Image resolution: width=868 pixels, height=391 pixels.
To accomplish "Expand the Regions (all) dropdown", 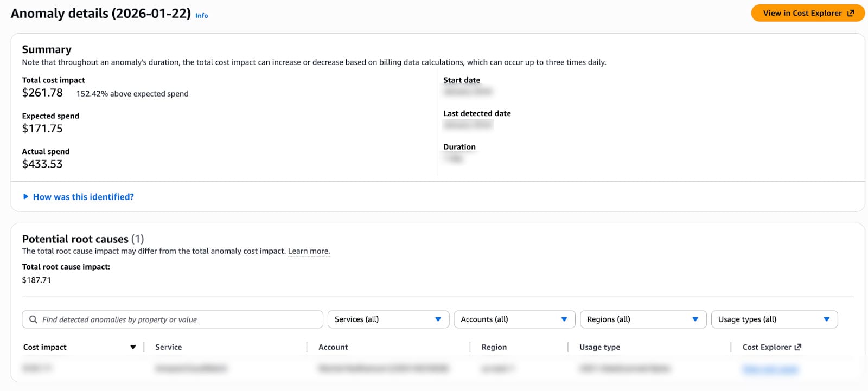I will click(x=642, y=319).
